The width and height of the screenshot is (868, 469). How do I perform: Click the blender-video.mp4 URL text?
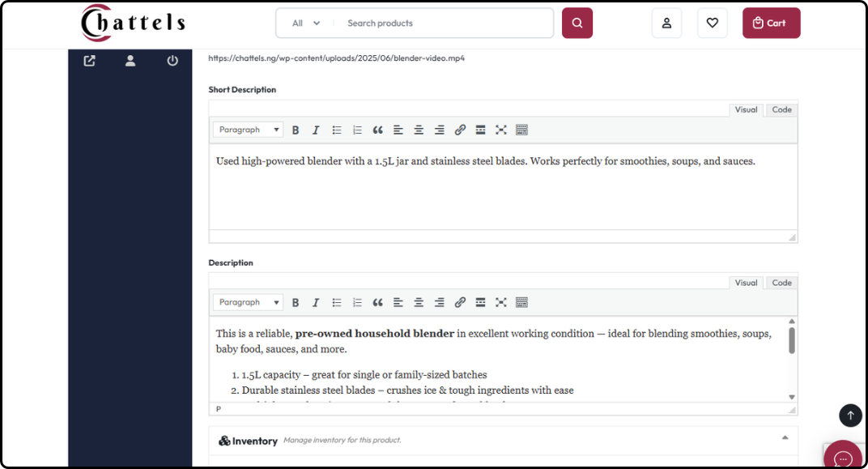point(337,58)
